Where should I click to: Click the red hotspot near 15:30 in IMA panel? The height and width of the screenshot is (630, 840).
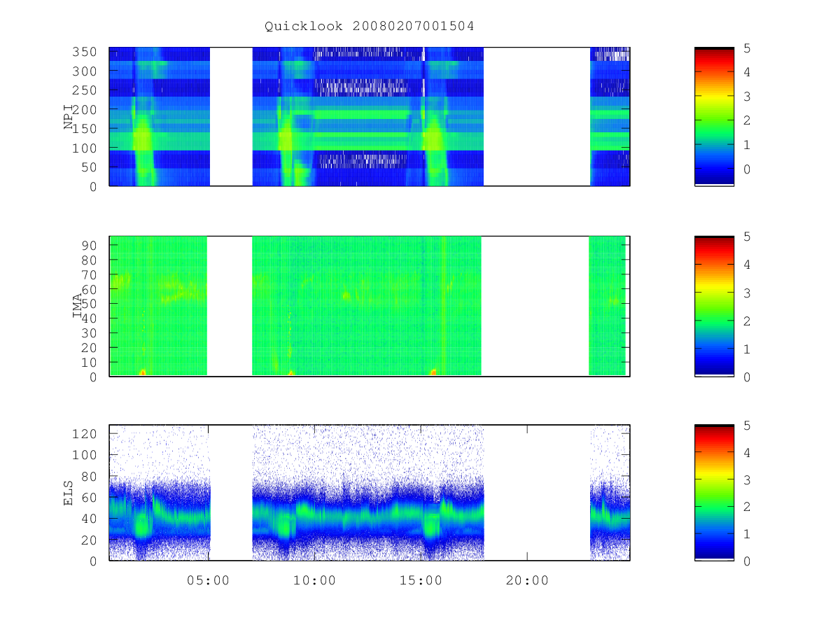coord(434,372)
